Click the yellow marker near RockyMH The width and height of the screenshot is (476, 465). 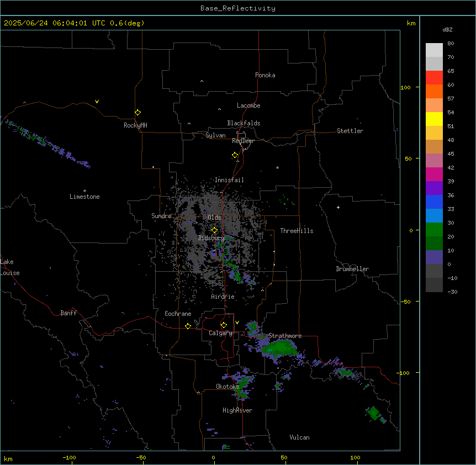[137, 113]
